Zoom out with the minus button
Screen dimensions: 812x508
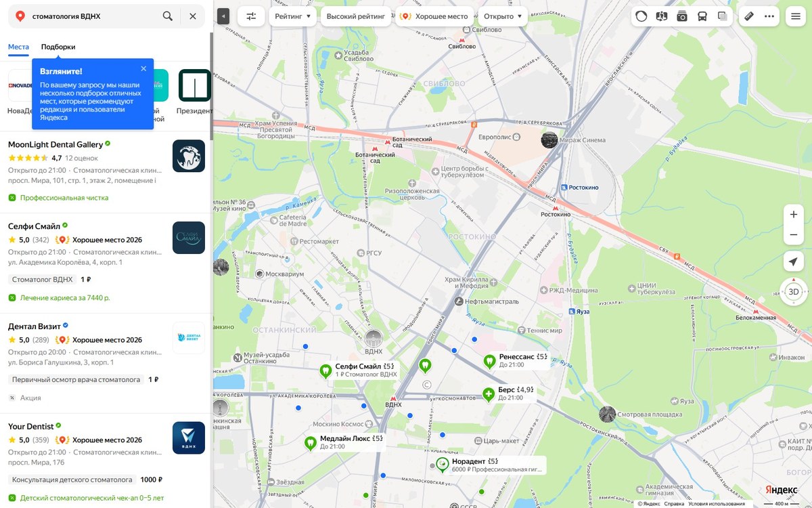click(x=794, y=235)
